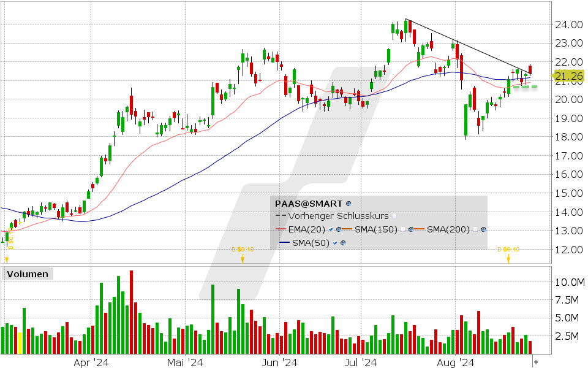Enable the SMA(200) checkbox

pyautogui.click(x=475, y=229)
